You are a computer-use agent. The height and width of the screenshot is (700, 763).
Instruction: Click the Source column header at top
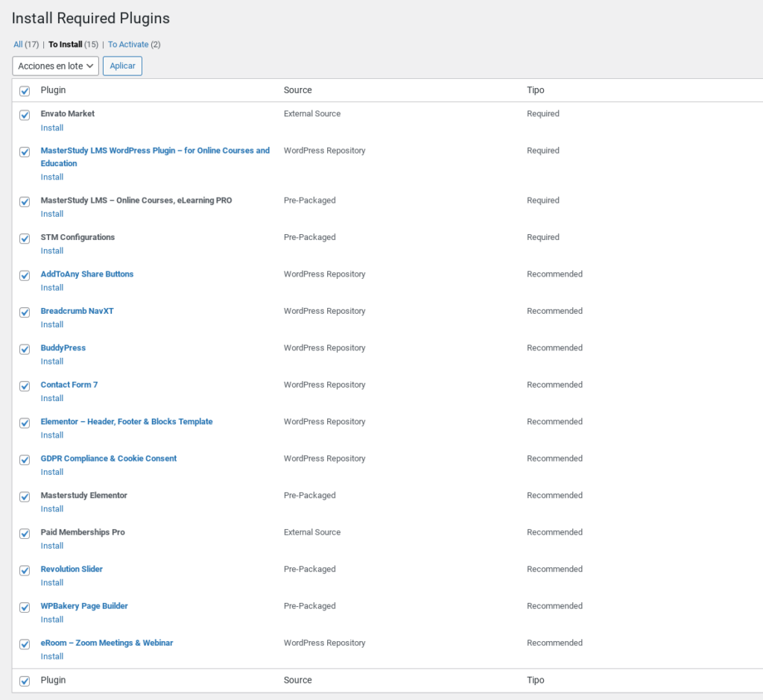pos(298,90)
